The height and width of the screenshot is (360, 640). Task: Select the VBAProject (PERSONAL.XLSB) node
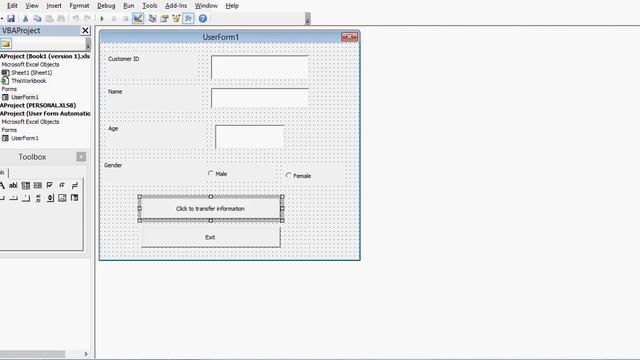38,105
